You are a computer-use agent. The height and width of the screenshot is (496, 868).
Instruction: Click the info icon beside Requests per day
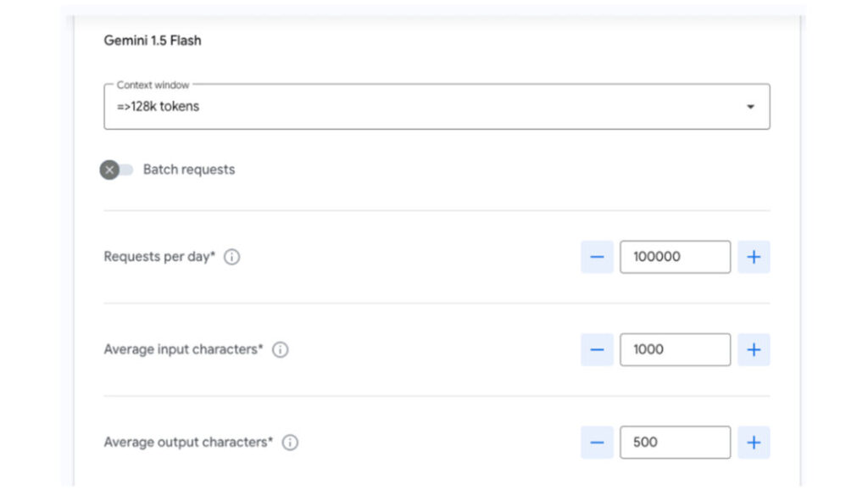[x=231, y=257]
